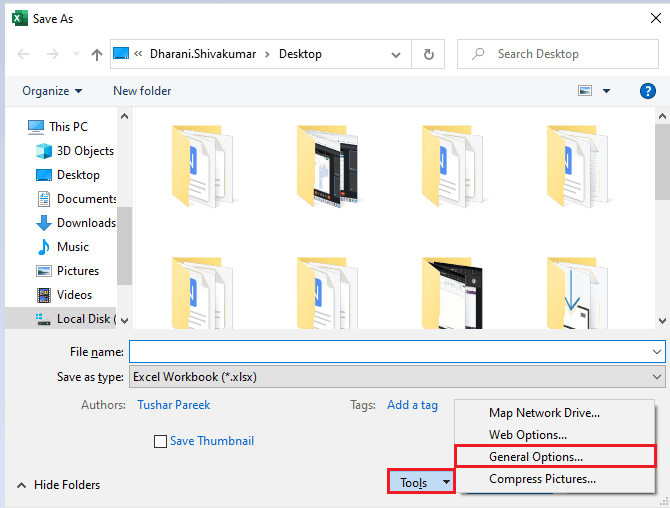Select the bottom row folder with black window preview
670x508 pixels.
(452, 293)
